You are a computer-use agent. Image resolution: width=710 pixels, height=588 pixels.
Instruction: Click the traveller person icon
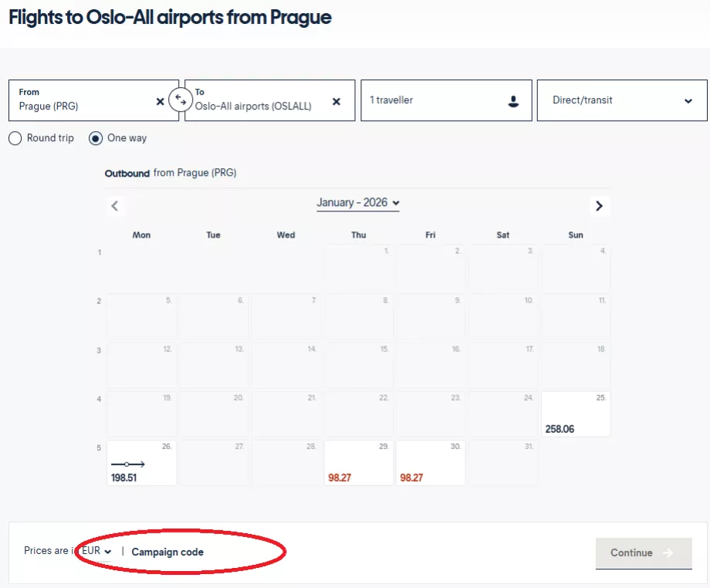point(514,100)
